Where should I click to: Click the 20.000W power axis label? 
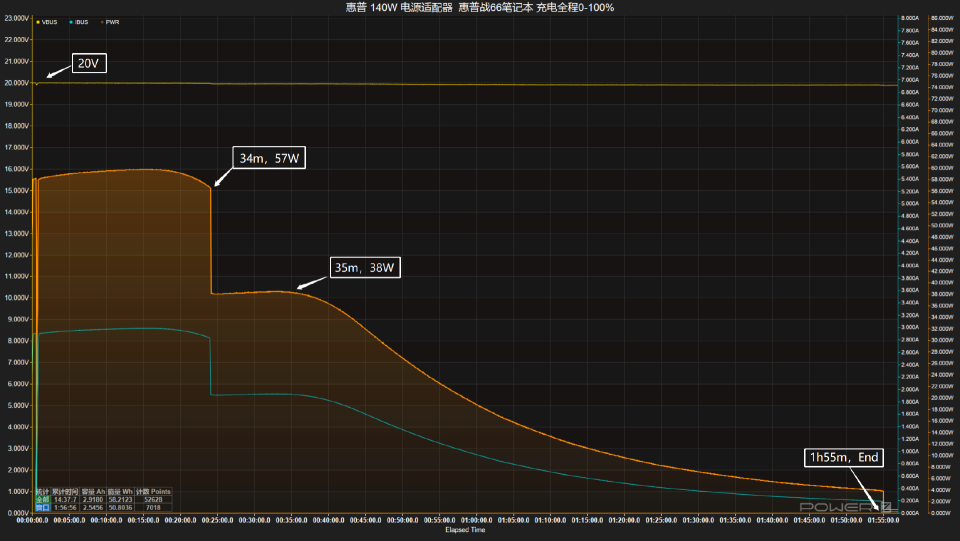pos(942,398)
